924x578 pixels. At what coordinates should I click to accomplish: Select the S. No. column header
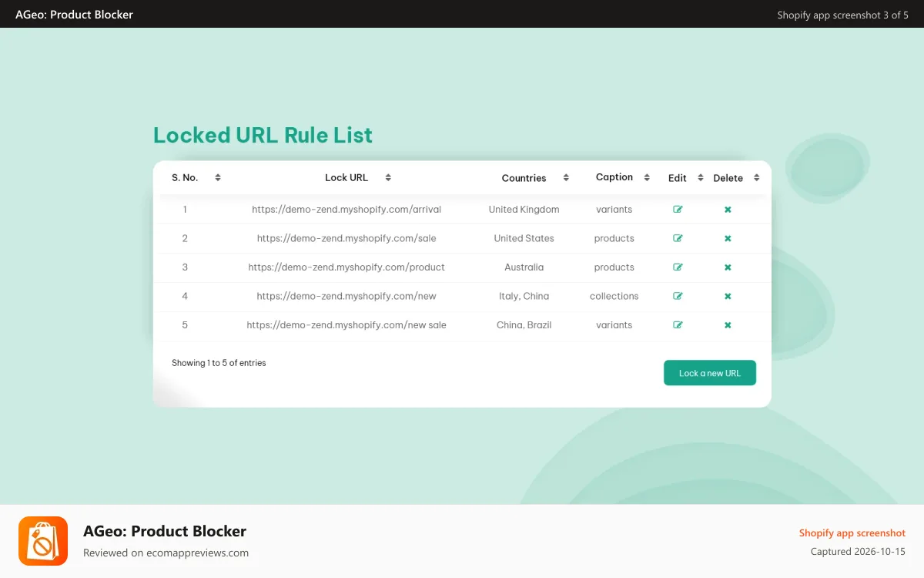tap(185, 177)
